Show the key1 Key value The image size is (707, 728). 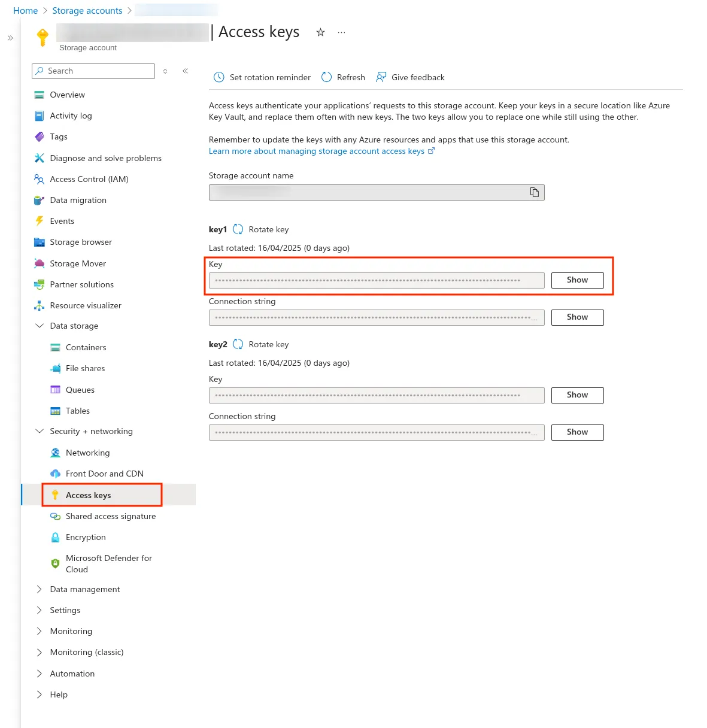coord(577,280)
